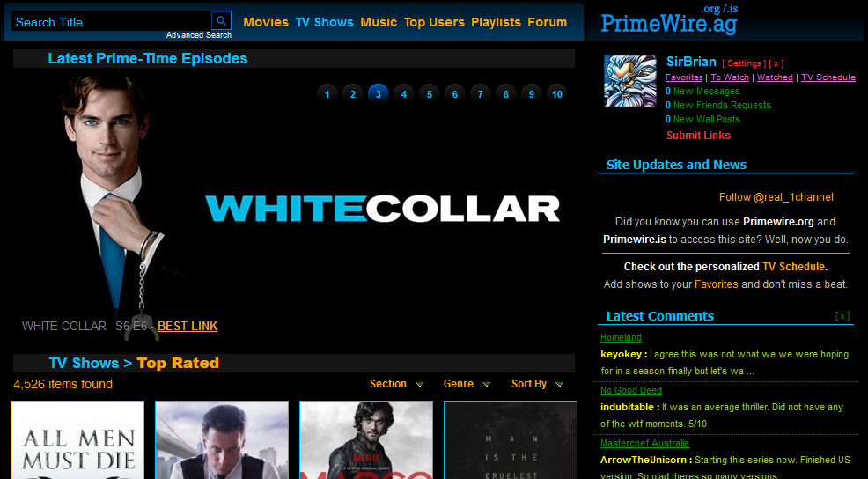The width and height of the screenshot is (868, 479).
Task: Click Latest Prime-Time Episodes heading
Action: (x=148, y=58)
